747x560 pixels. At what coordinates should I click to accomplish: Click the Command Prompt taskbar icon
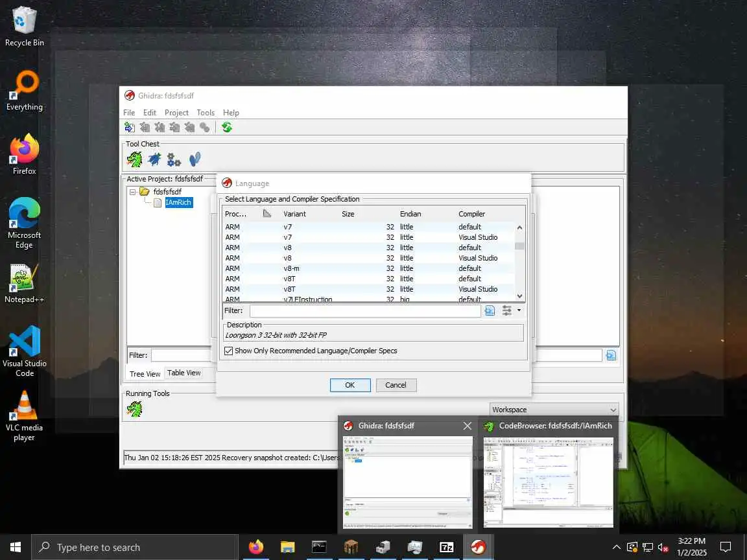click(319, 547)
